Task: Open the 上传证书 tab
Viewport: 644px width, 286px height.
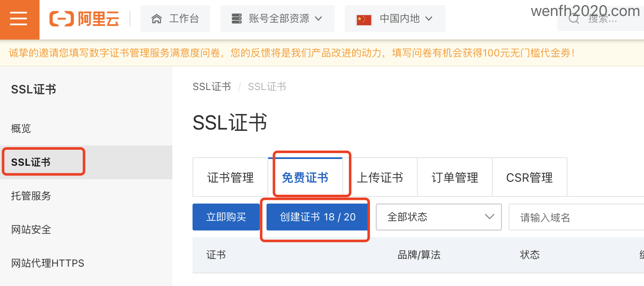Action: (380, 177)
